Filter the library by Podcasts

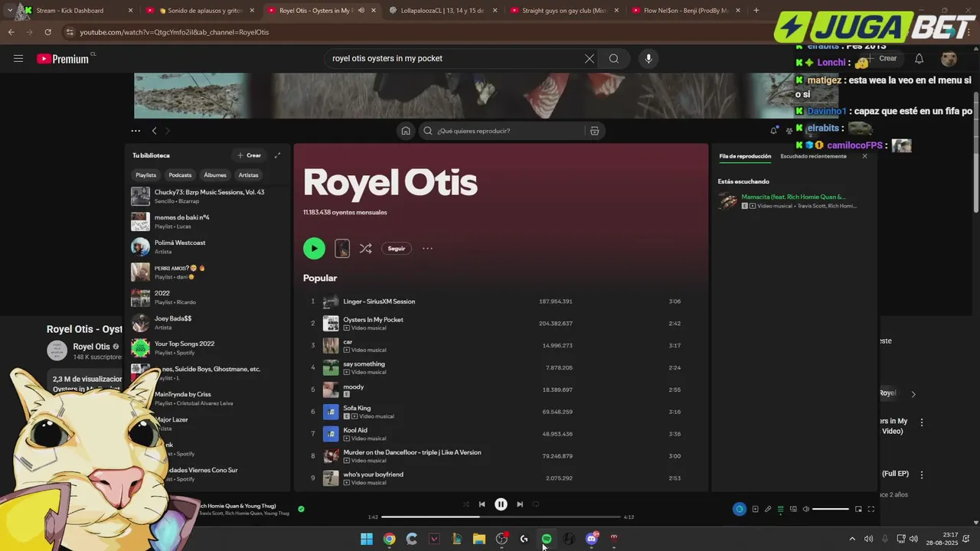coord(180,175)
